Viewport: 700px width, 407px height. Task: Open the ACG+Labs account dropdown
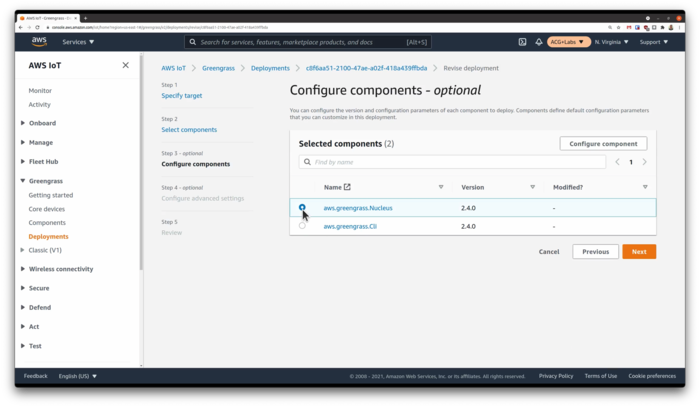point(567,42)
